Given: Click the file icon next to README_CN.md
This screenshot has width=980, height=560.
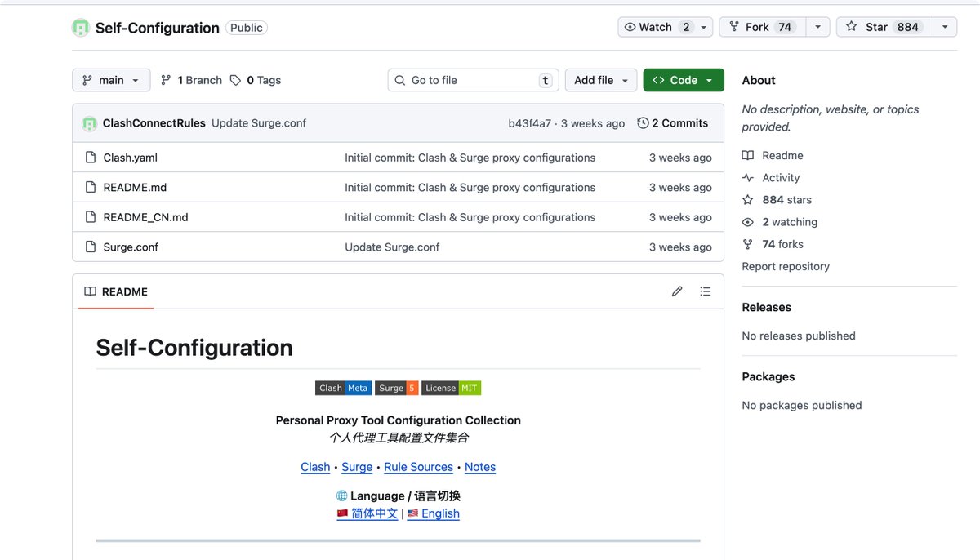Looking at the screenshot, I should (91, 217).
